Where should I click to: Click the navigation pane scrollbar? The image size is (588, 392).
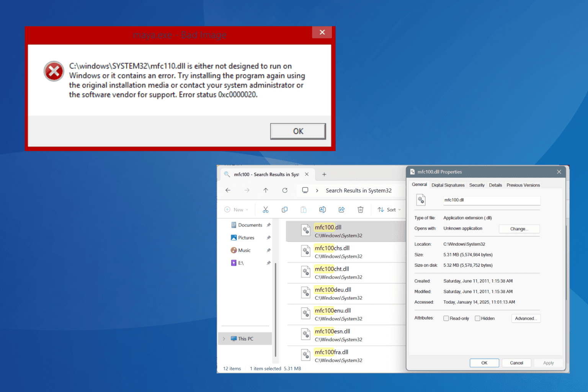coord(276,310)
